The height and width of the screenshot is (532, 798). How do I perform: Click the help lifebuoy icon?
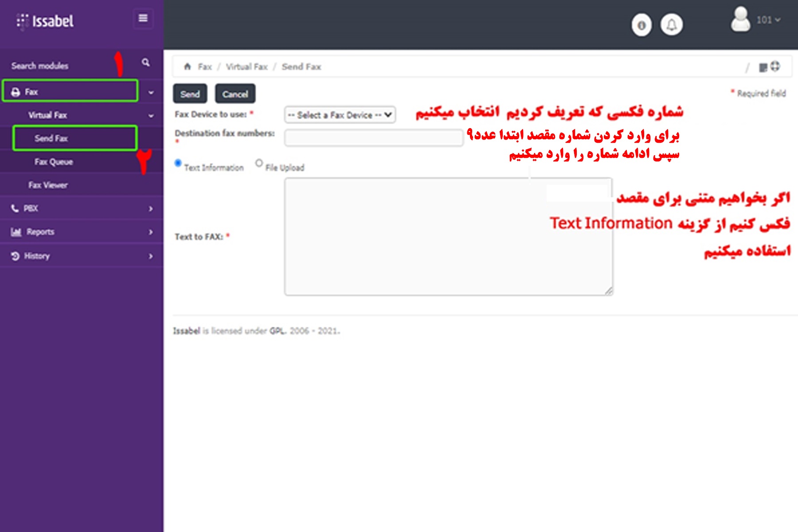pyautogui.click(x=775, y=66)
